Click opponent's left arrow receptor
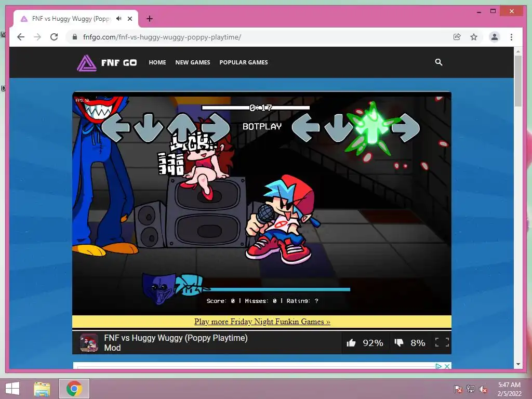The width and height of the screenshot is (532, 399). coord(116,128)
